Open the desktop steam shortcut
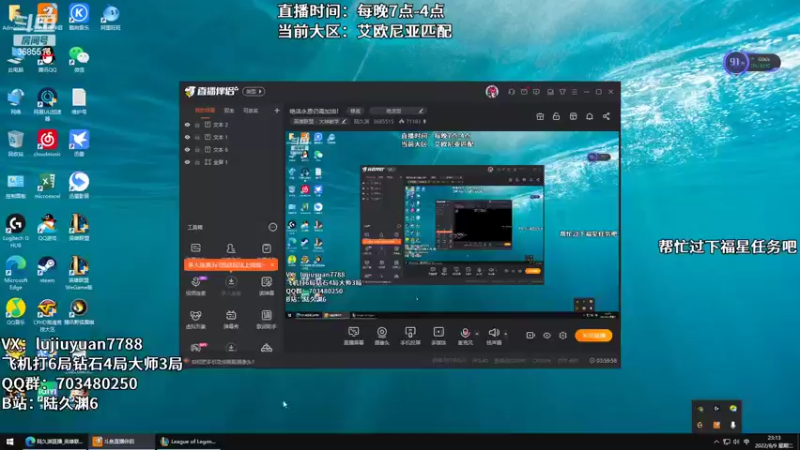The image size is (800, 450). (47, 270)
